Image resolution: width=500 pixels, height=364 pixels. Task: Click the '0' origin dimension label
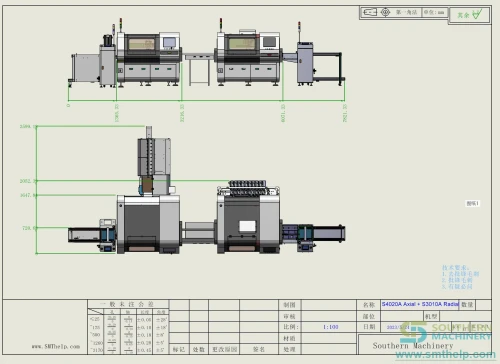coord(69,105)
